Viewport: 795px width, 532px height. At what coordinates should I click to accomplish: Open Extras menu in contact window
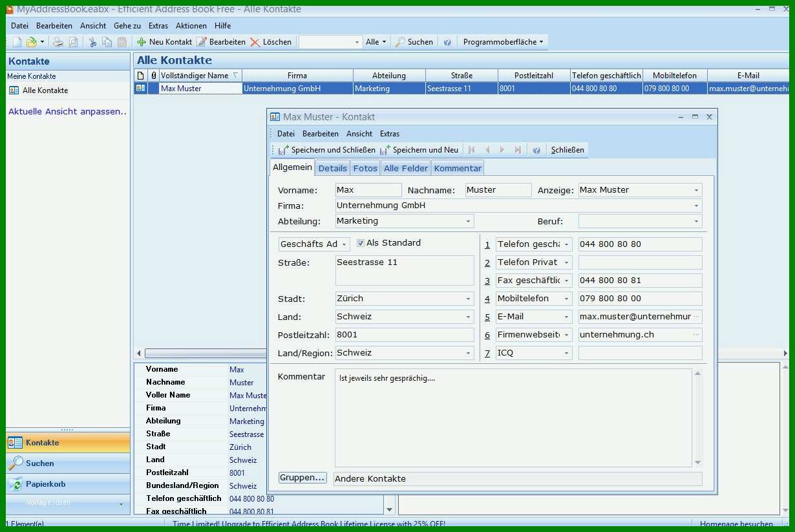point(390,134)
